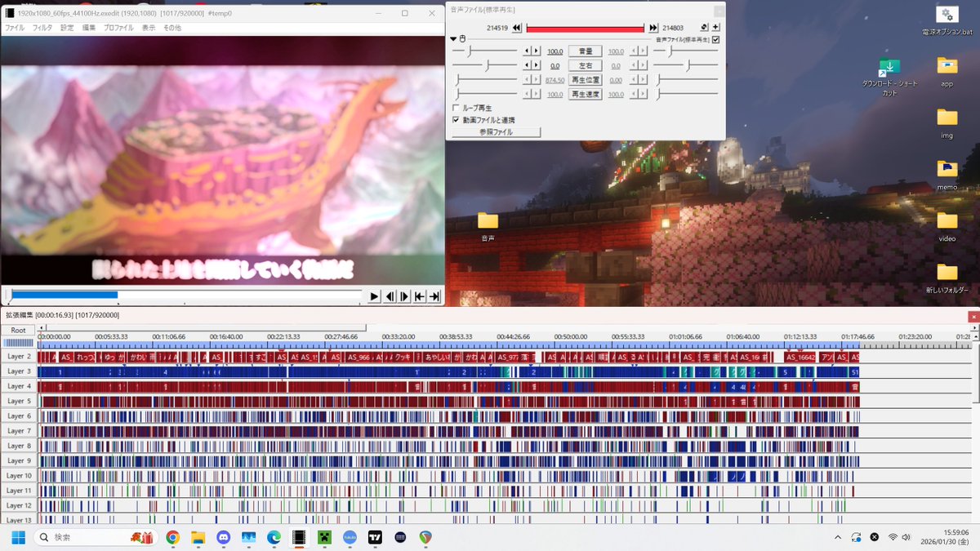980x551 pixels.
Task: Jump to the first frame button
Action: click(x=420, y=296)
